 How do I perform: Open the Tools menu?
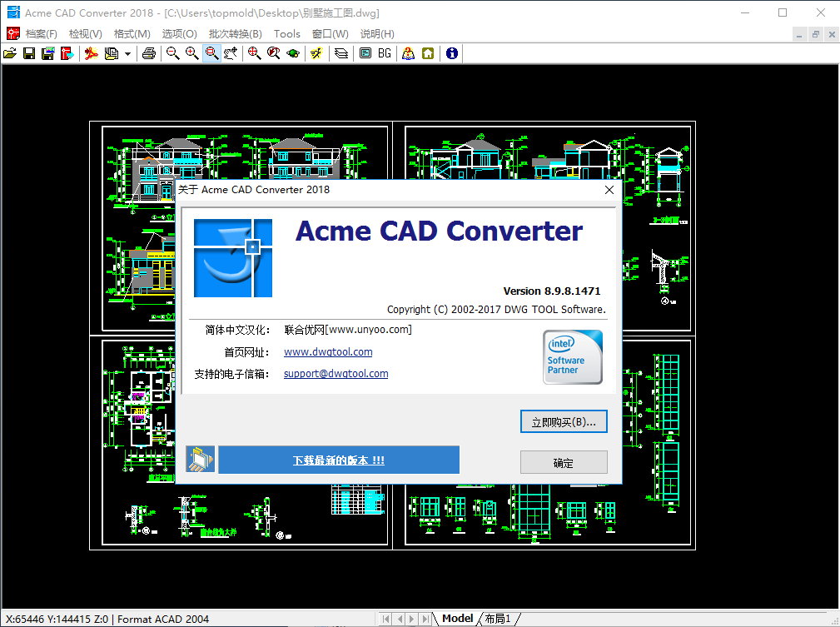pyautogui.click(x=287, y=34)
